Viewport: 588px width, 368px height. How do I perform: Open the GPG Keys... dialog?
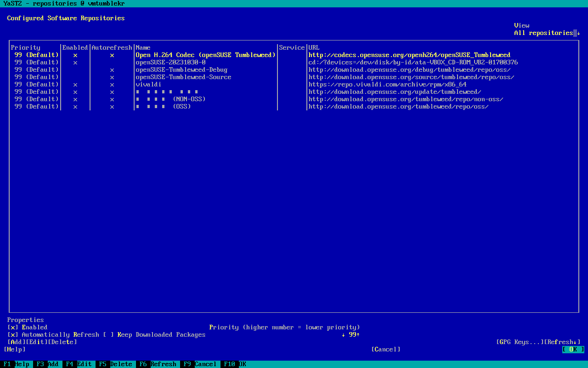pos(520,342)
